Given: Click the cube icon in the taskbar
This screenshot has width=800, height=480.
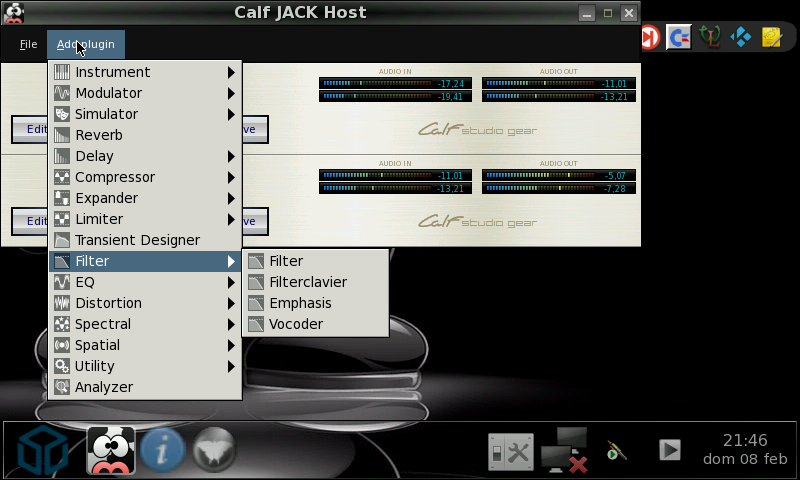Looking at the screenshot, I should point(43,451).
